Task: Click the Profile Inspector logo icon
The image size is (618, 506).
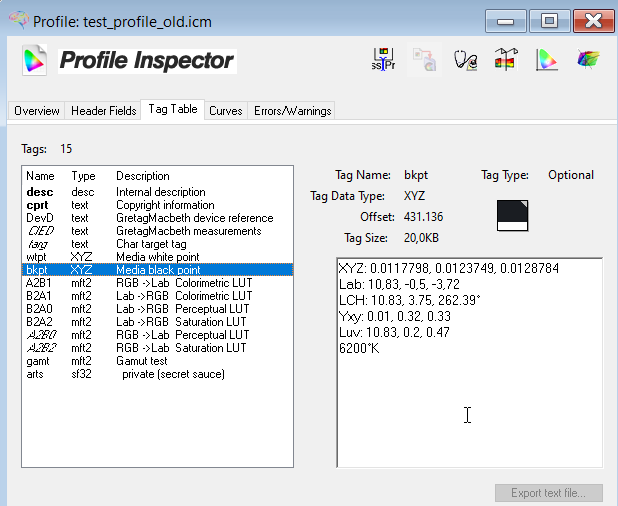Action: click(x=34, y=61)
